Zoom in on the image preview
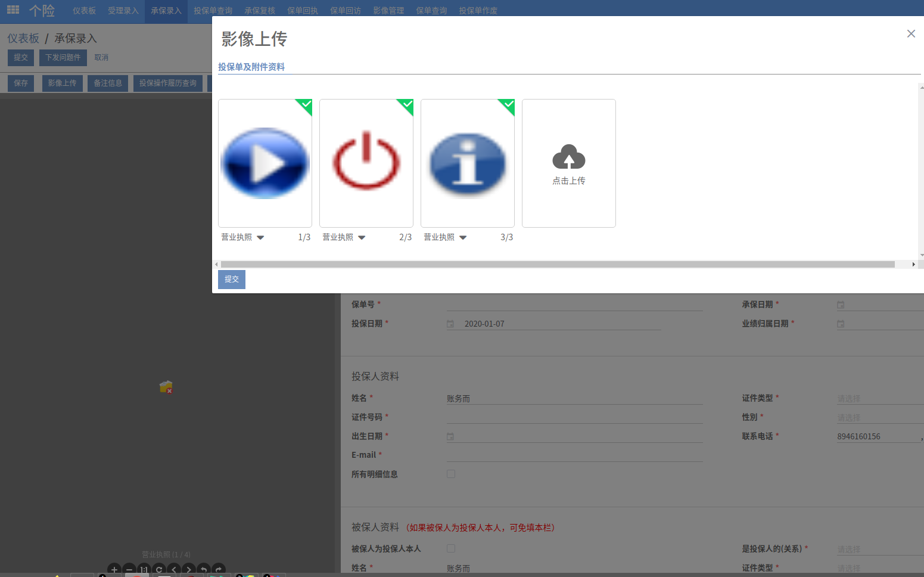 (114, 569)
